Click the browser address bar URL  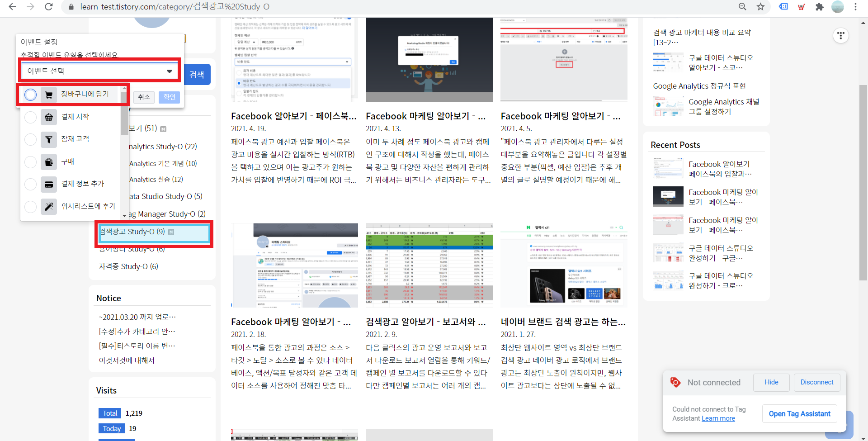175,7
